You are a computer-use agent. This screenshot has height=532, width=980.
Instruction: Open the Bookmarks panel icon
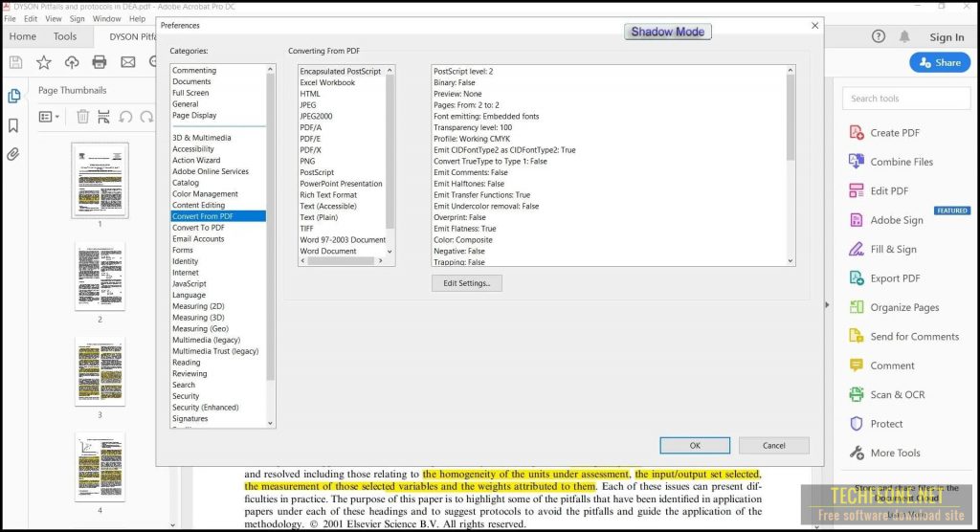click(13, 125)
